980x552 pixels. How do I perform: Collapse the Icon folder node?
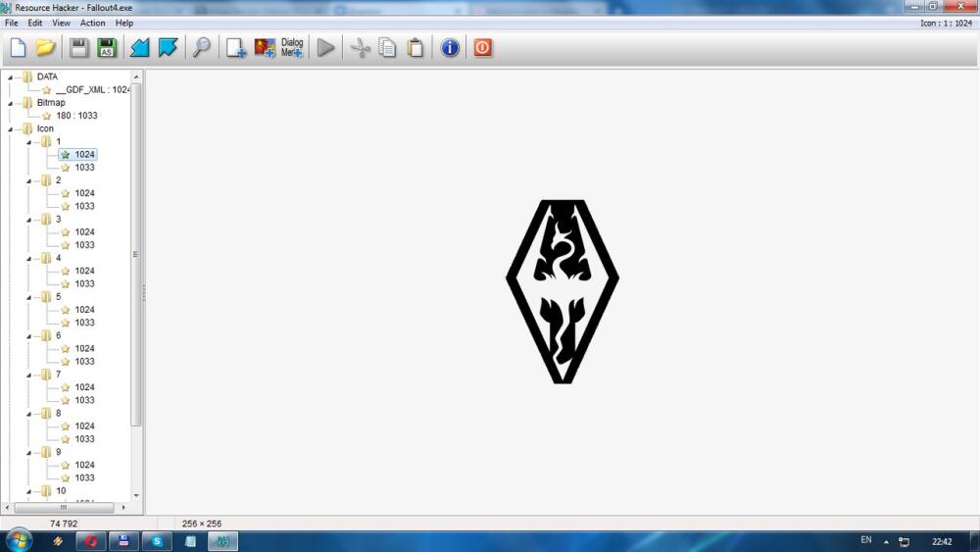[10, 129]
